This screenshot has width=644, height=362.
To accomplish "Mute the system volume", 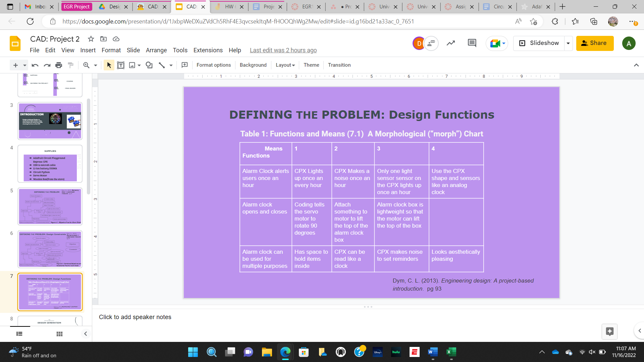I will click(x=591, y=352).
